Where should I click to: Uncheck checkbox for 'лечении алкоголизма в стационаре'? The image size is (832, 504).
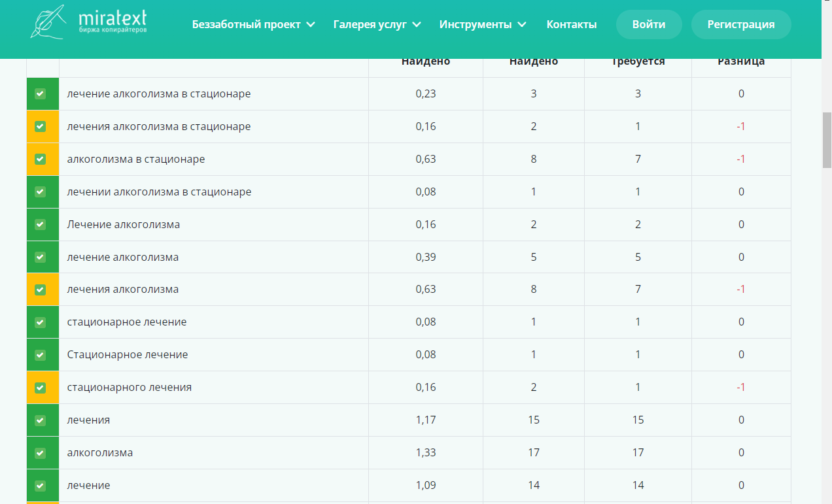40,192
